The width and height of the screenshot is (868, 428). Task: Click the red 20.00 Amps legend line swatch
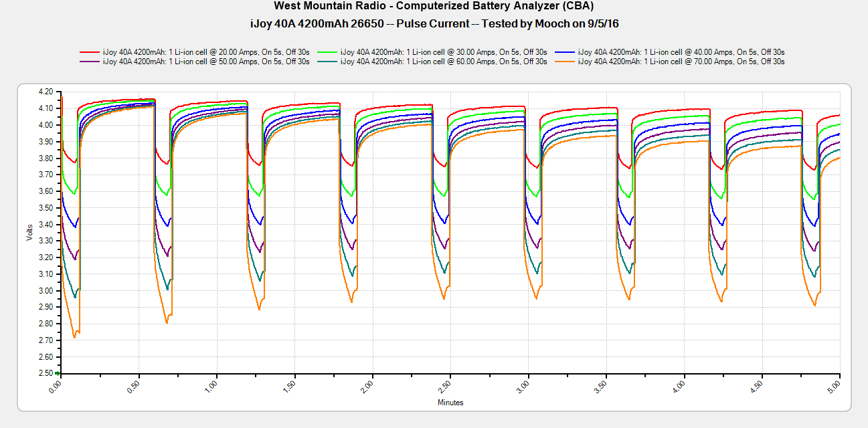click(90, 51)
